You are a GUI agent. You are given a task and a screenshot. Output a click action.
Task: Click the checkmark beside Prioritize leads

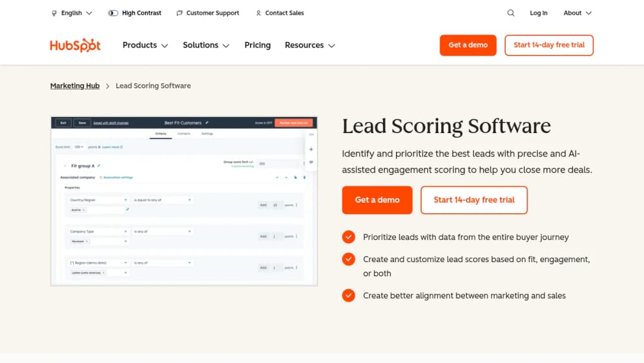(x=349, y=237)
